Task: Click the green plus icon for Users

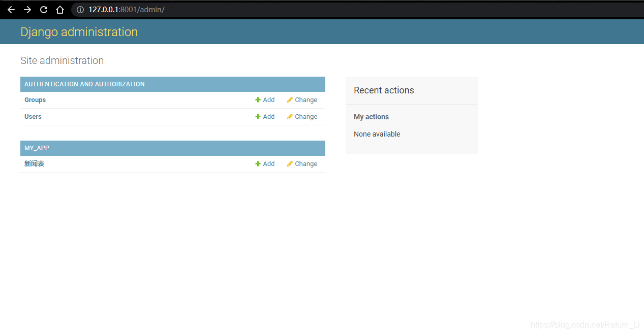Action: click(x=258, y=117)
